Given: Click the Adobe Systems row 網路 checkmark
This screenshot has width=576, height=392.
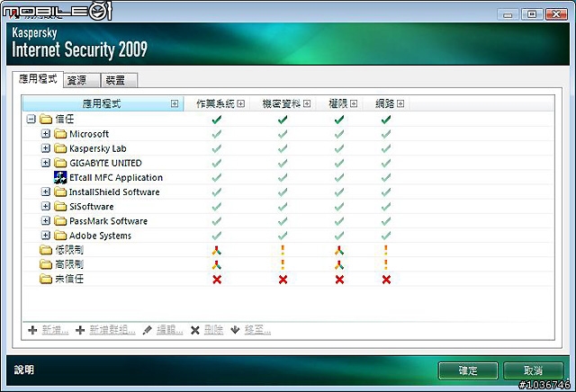Looking at the screenshot, I should tap(386, 236).
